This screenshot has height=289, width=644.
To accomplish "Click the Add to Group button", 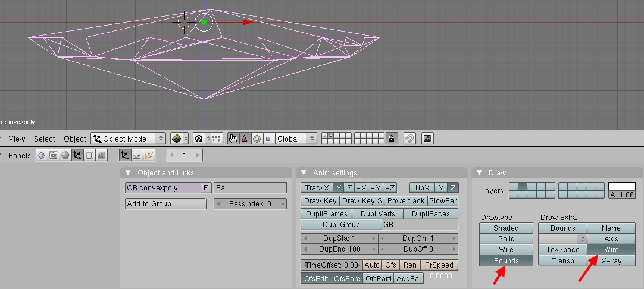I will [x=165, y=203].
